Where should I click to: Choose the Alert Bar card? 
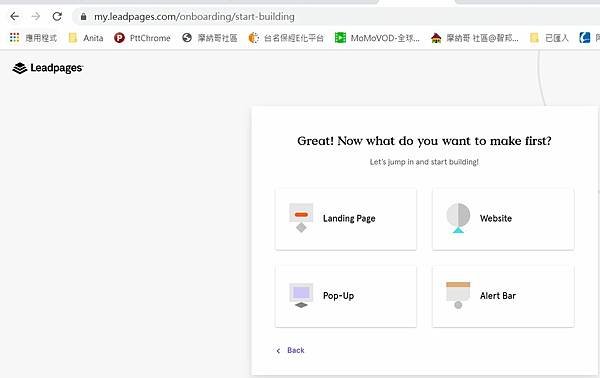coord(503,296)
